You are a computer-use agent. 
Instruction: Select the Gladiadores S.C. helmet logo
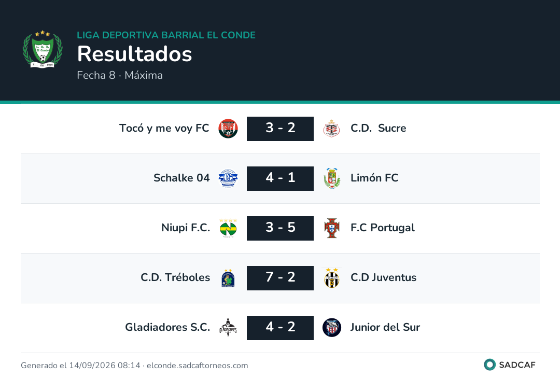(228, 327)
